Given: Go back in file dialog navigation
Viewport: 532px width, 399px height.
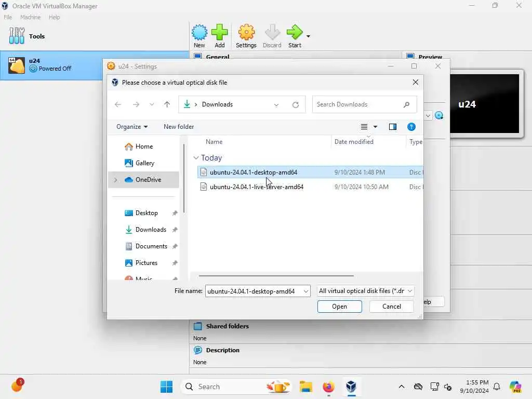Looking at the screenshot, I should click(x=118, y=104).
